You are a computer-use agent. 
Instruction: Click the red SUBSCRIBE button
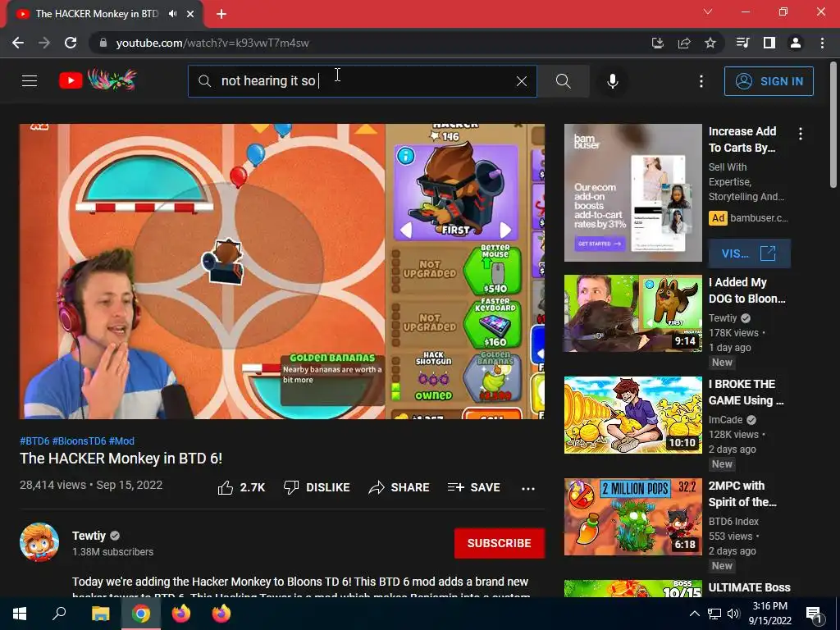pyautogui.click(x=500, y=543)
